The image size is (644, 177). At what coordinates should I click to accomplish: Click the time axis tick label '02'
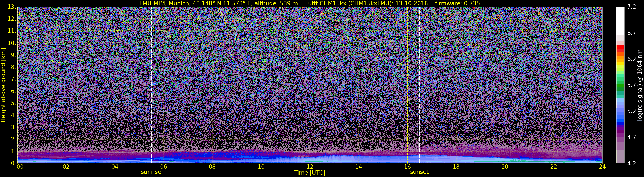coord(66,167)
